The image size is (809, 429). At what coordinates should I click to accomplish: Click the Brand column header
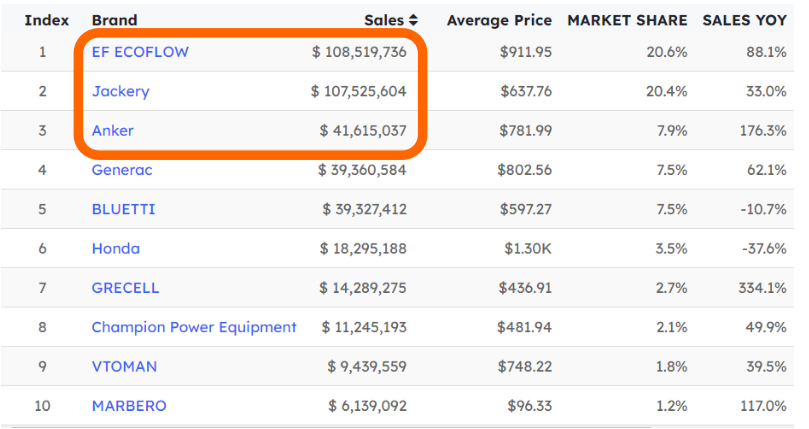click(x=114, y=20)
